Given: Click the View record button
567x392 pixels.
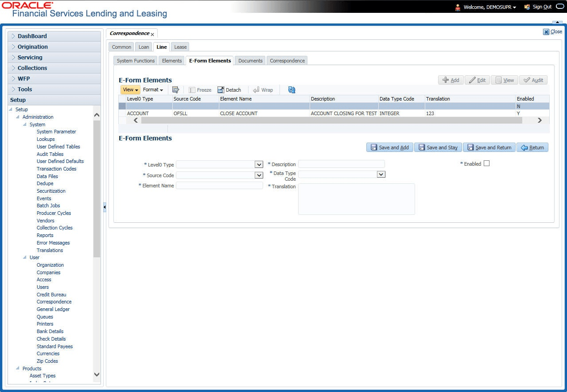Looking at the screenshot, I should [x=505, y=80].
